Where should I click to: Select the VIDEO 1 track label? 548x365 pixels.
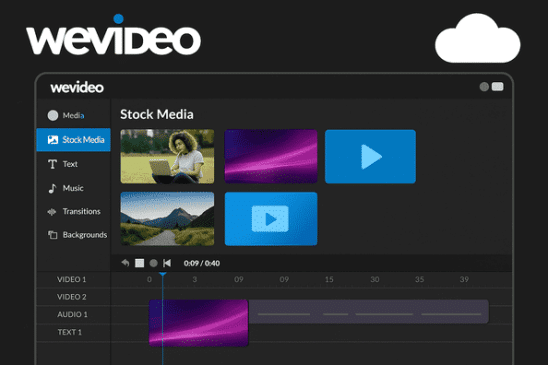click(x=72, y=280)
